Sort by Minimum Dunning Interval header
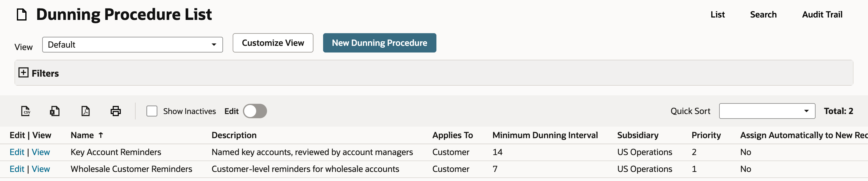The width and height of the screenshot is (868, 181). pyautogui.click(x=545, y=135)
